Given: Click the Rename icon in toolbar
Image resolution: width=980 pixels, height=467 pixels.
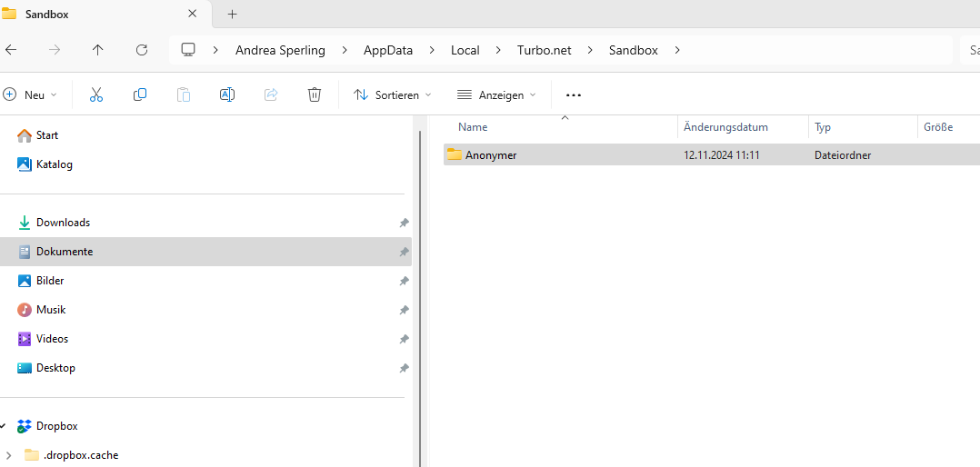Looking at the screenshot, I should coord(227,94).
